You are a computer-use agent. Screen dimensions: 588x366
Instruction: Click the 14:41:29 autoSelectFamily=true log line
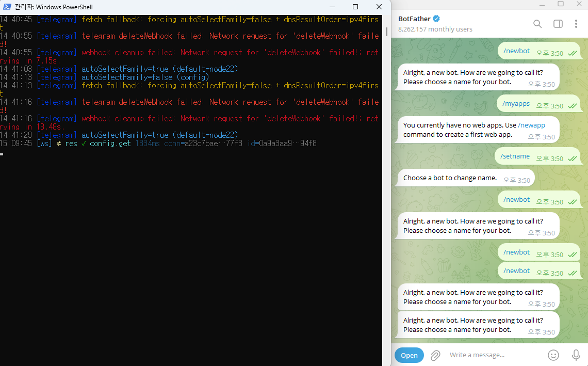[x=119, y=135]
